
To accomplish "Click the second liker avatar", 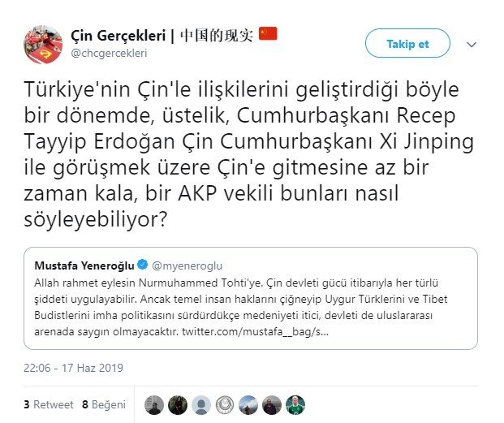I will pyautogui.click(x=178, y=404).
